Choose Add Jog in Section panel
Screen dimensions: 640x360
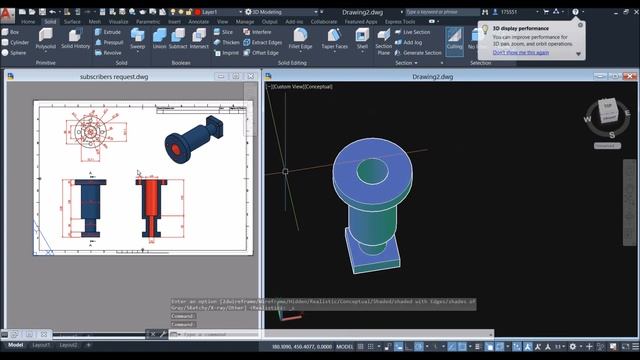pos(409,42)
